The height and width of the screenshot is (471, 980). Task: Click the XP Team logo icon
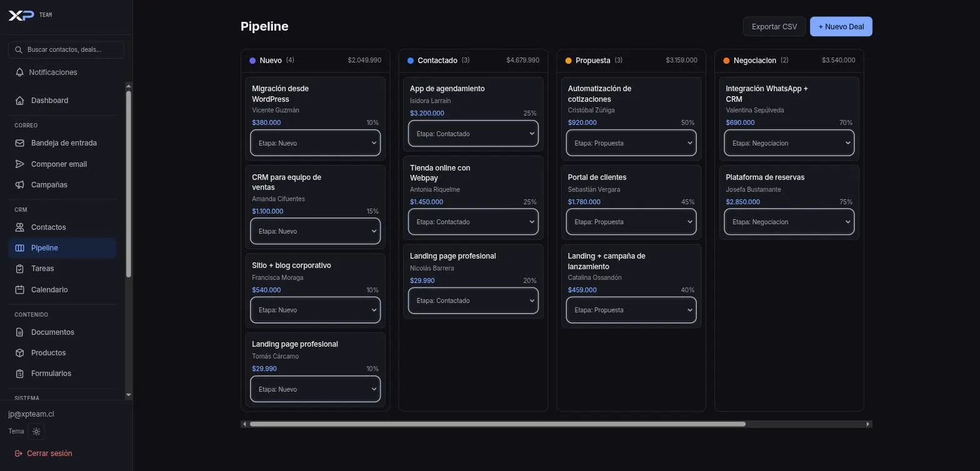click(21, 15)
